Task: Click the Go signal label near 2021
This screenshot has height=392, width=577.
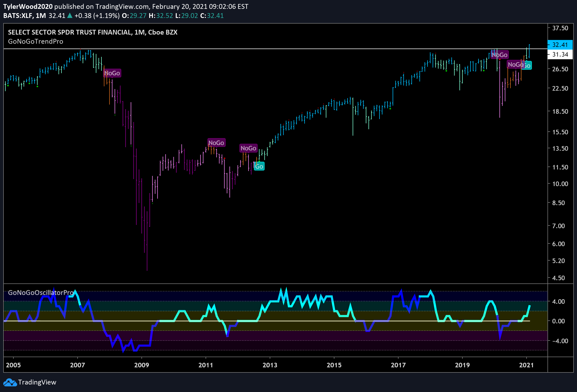Action: [x=528, y=65]
